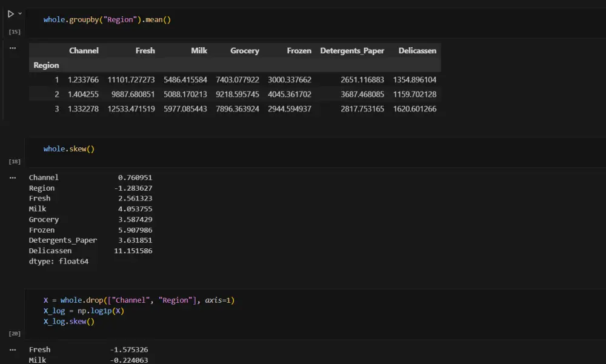Viewport: 606px width, 364px height.
Task: Click the ellipsis icon beside the X_log output
Action: [x=13, y=349]
